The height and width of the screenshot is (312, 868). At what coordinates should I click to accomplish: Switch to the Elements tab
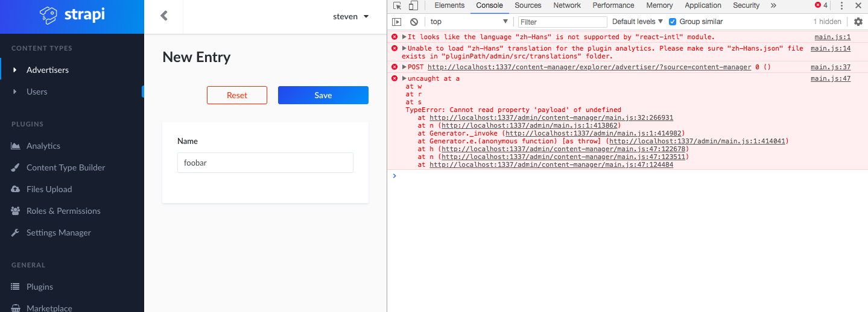[x=449, y=5]
